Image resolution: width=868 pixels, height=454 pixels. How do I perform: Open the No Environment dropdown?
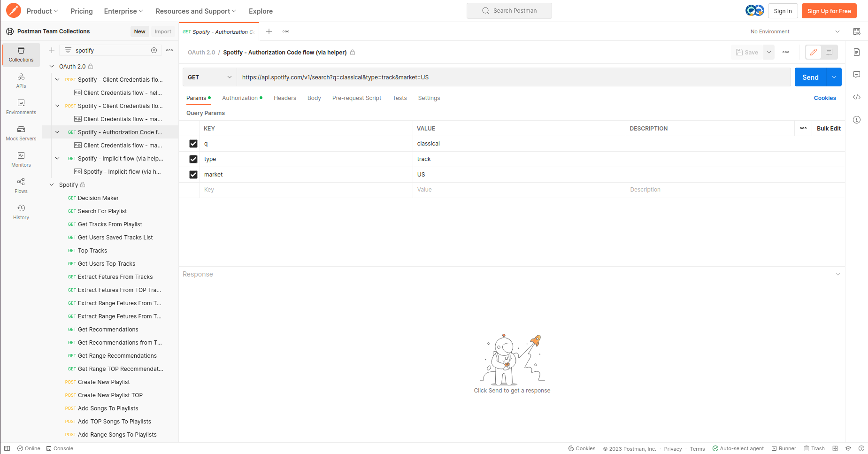point(792,31)
